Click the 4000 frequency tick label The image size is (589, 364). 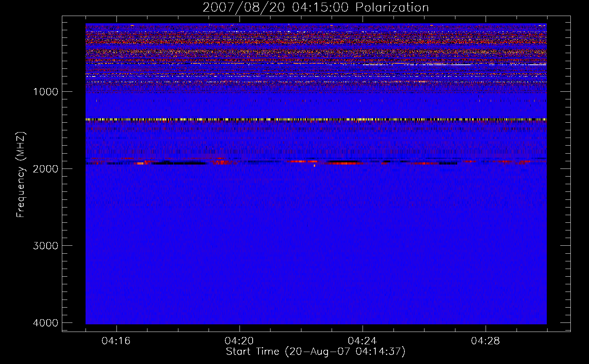pyautogui.click(x=46, y=323)
